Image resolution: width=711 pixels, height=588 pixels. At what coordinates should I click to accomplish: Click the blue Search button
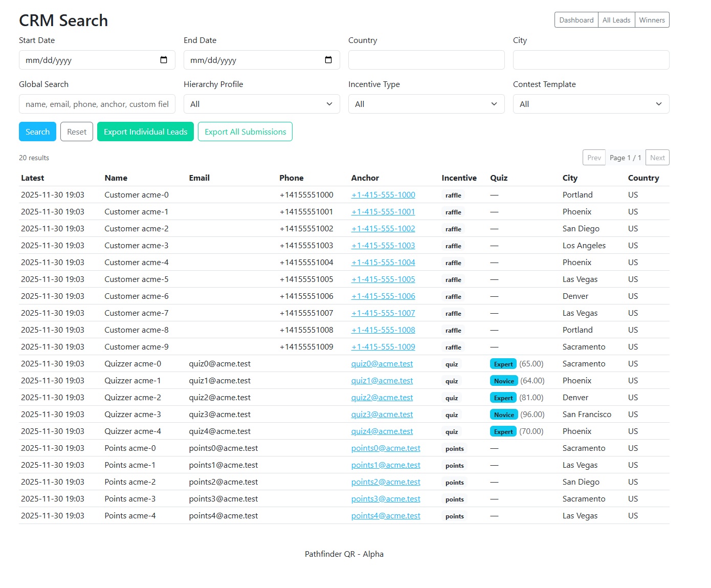click(37, 132)
